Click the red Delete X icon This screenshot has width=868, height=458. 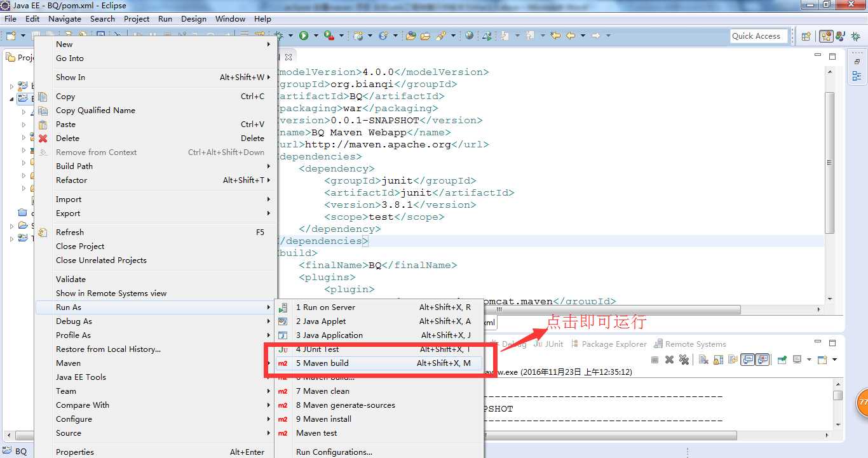tap(43, 138)
